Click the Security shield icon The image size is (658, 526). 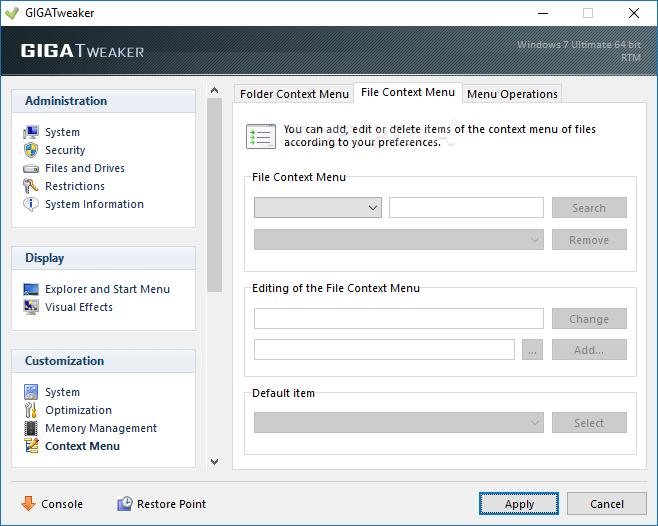(31, 150)
